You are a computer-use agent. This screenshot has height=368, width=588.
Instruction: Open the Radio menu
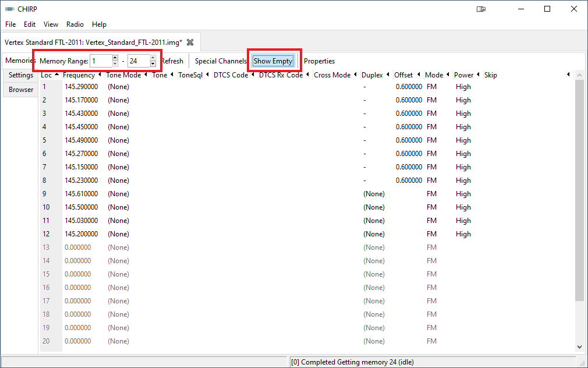[x=75, y=24]
